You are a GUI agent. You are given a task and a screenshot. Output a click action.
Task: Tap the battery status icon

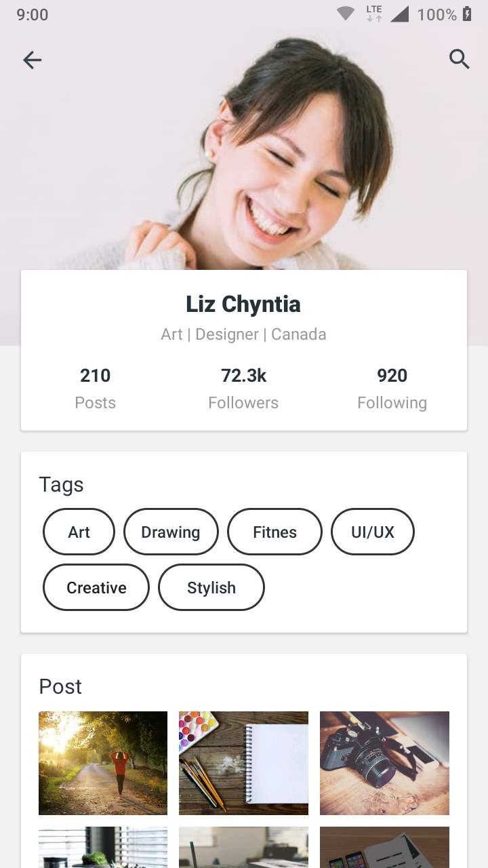point(467,14)
